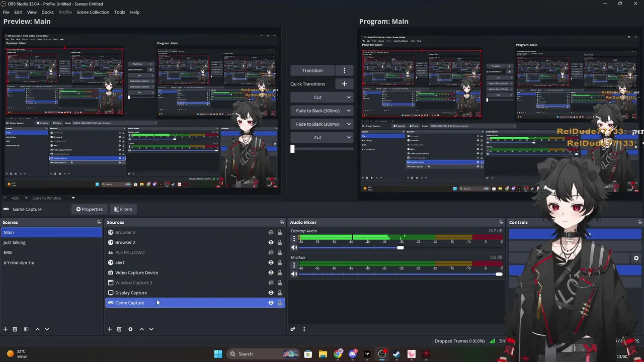Open Filters for Game Capture

123,209
